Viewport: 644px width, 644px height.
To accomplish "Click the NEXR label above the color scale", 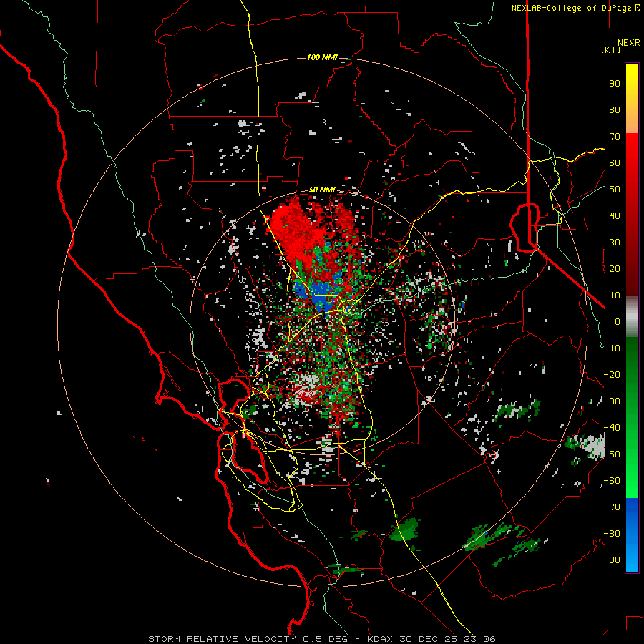I will 628,43.
